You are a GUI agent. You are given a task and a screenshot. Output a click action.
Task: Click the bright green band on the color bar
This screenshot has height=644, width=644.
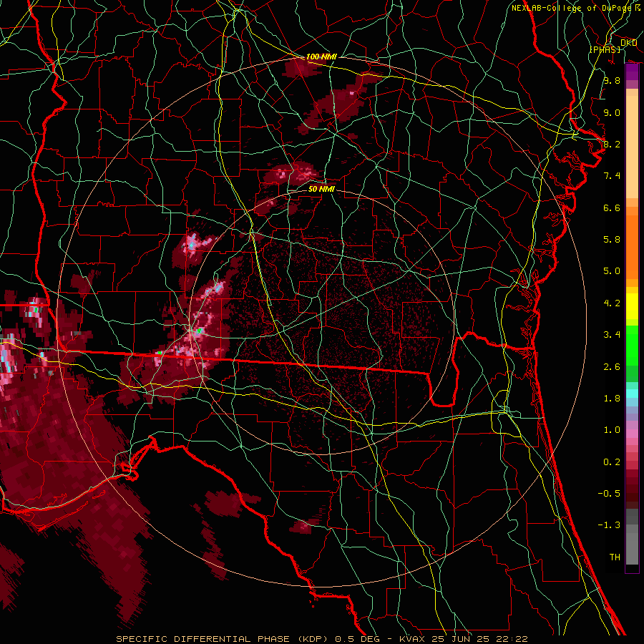tap(632, 345)
